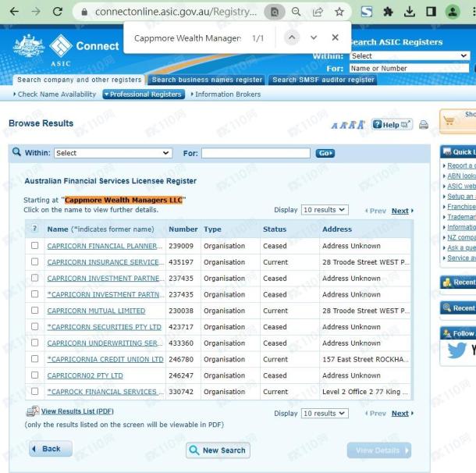Open the browser profile avatar
Image resolution: width=476 pixels, height=473 pixels.
pyautogui.click(x=453, y=12)
